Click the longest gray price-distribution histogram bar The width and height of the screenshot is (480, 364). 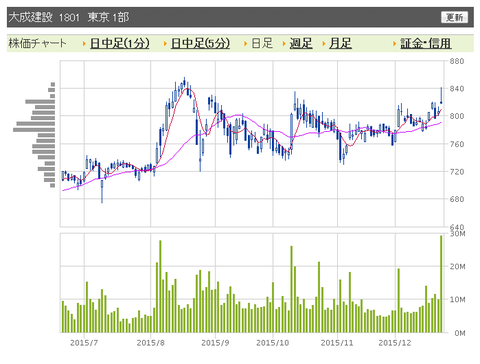click(34, 130)
